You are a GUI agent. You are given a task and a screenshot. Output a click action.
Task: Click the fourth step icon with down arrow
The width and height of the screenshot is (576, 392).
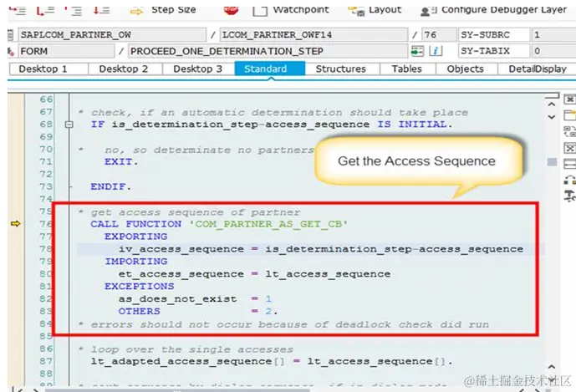101,10
